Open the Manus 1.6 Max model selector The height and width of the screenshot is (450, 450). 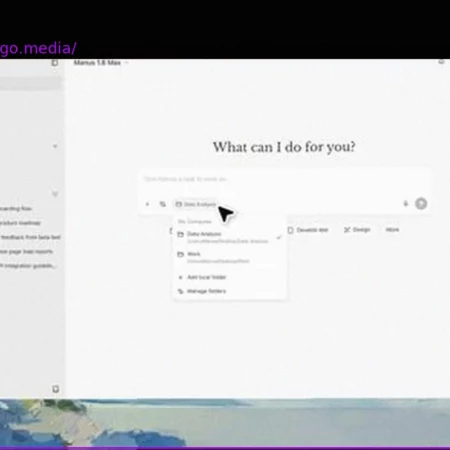[x=100, y=63]
